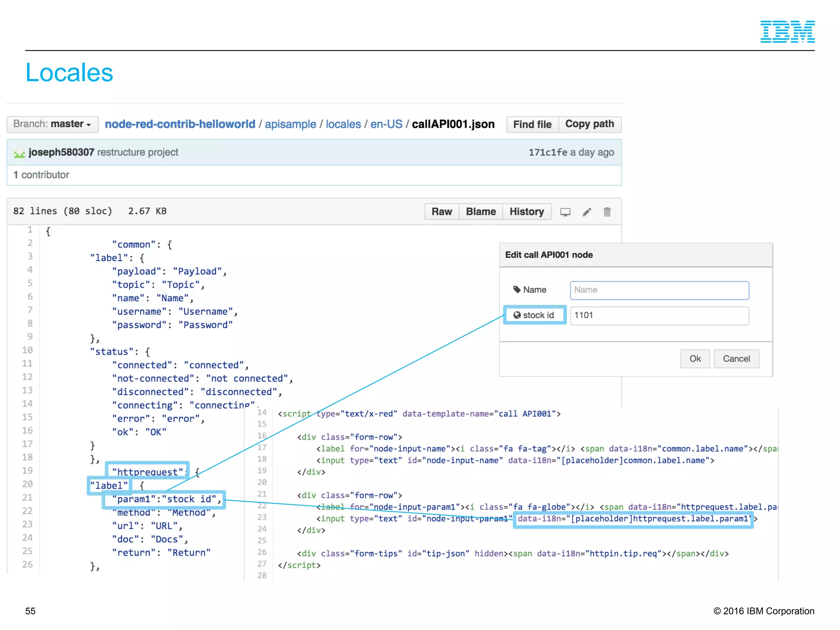Viewport: 840px width, 630px height.
Task: Click the pencil edit file icon
Action: (587, 212)
